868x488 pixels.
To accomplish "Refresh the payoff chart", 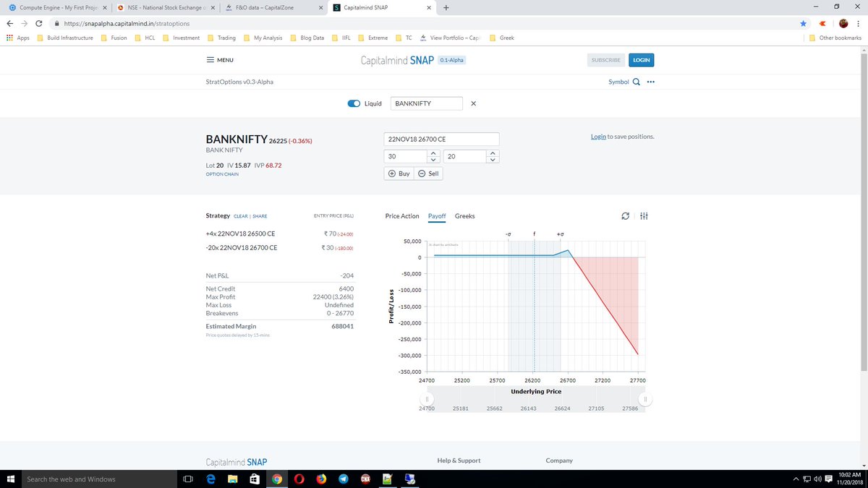I will [x=626, y=216].
